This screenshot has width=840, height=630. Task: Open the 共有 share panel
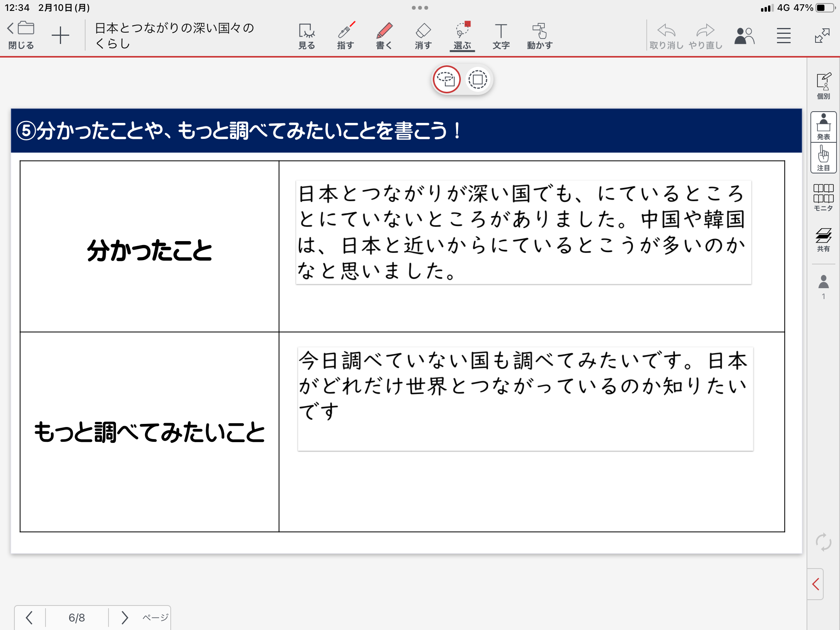823,240
